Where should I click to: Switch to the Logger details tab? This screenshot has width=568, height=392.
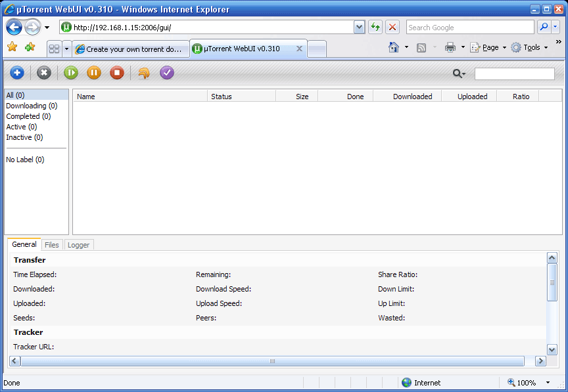(79, 245)
